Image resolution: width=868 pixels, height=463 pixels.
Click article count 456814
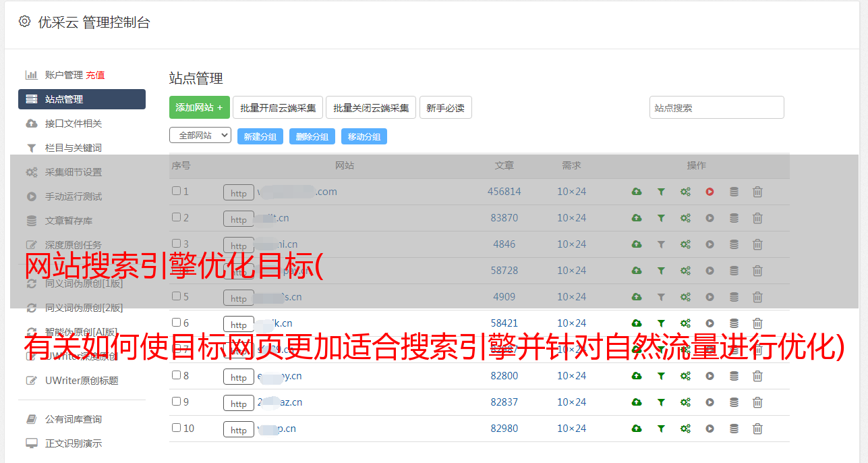coord(504,192)
